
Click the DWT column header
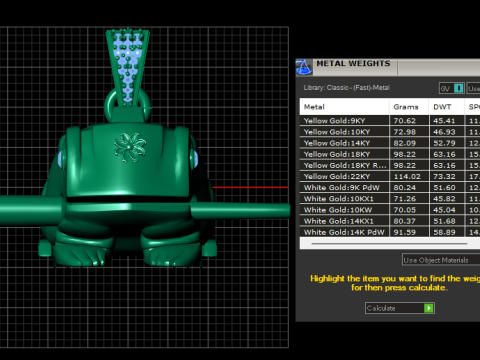click(x=446, y=107)
